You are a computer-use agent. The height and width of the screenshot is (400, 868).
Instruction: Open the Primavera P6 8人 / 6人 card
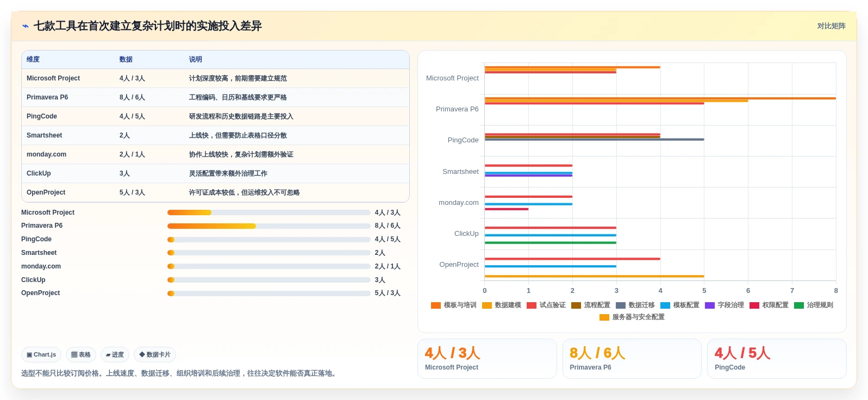click(632, 359)
